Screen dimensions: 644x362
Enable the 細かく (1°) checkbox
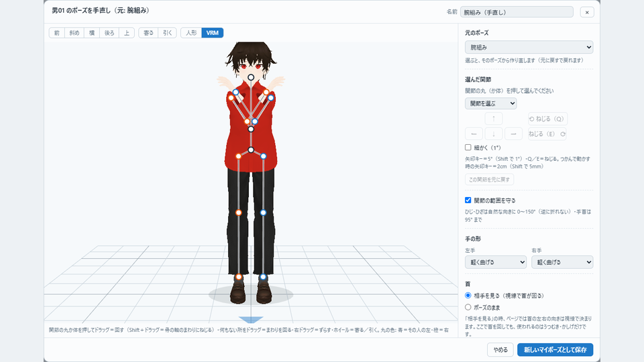coord(468,147)
